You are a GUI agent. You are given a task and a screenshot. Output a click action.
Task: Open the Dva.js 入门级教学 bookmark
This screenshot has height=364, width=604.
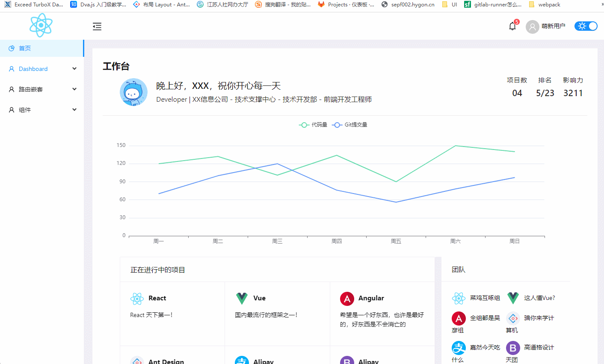pos(98,5)
